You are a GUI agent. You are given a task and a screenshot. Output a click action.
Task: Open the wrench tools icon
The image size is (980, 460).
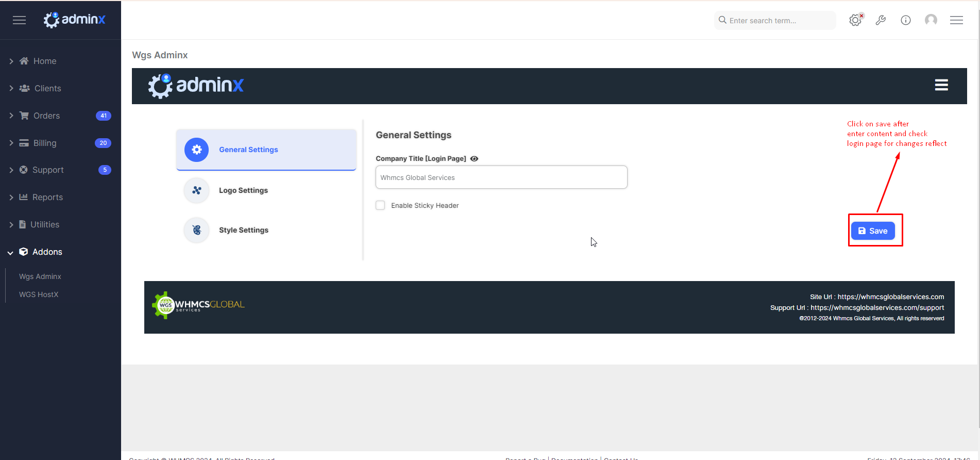[x=881, y=20]
